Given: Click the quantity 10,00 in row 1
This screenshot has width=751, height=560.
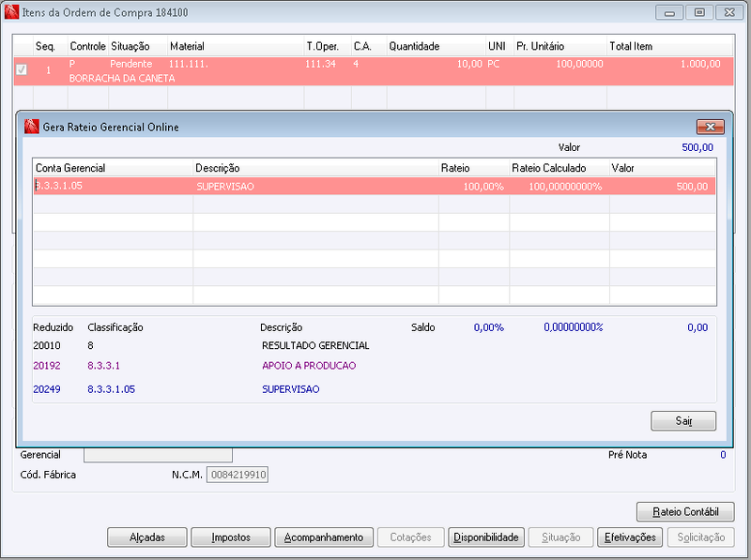Looking at the screenshot, I should [469, 64].
